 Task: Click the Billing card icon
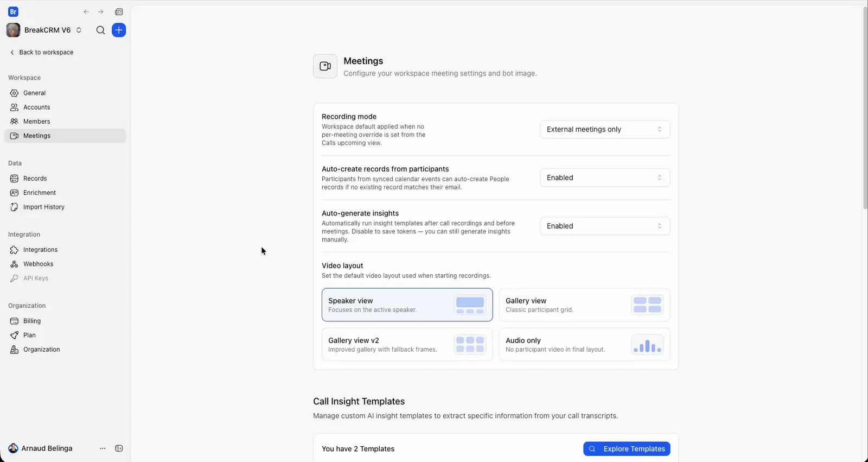[x=14, y=321]
